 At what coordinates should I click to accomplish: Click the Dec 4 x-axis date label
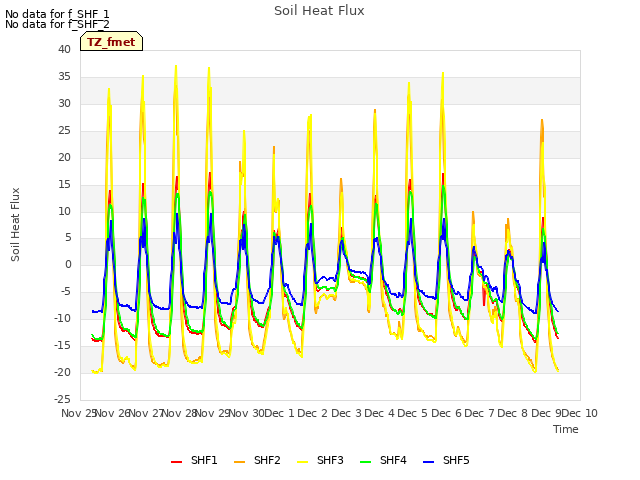point(380,413)
